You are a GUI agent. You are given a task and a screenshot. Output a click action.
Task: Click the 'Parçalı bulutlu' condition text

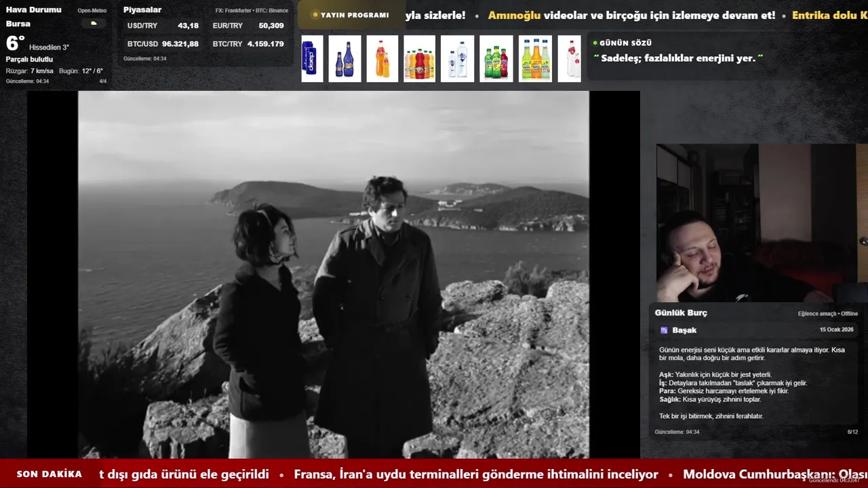[x=29, y=60]
